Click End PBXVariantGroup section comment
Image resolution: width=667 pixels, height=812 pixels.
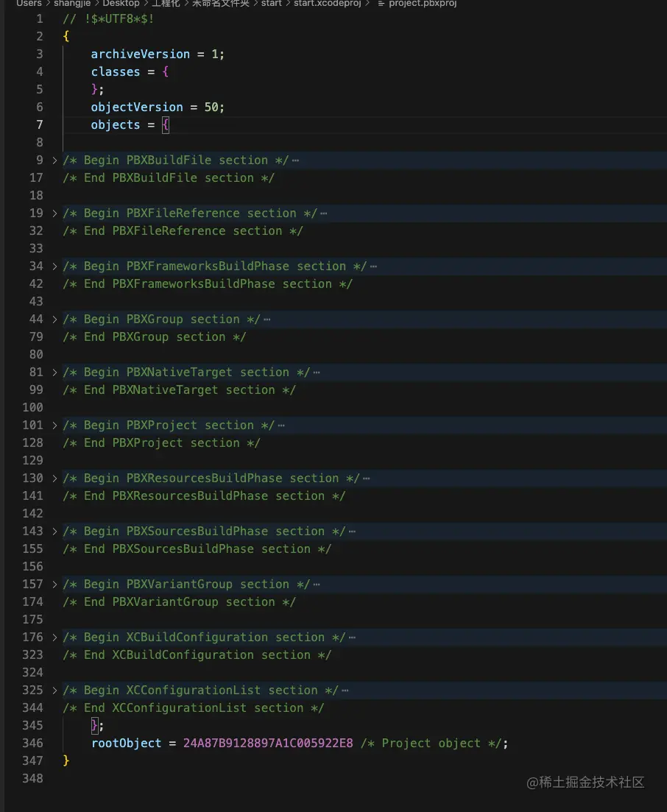point(179,602)
